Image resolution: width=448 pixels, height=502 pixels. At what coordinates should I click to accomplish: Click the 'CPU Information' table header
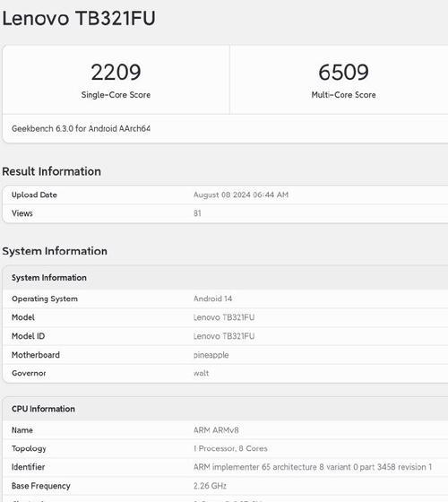click(43, 409)
